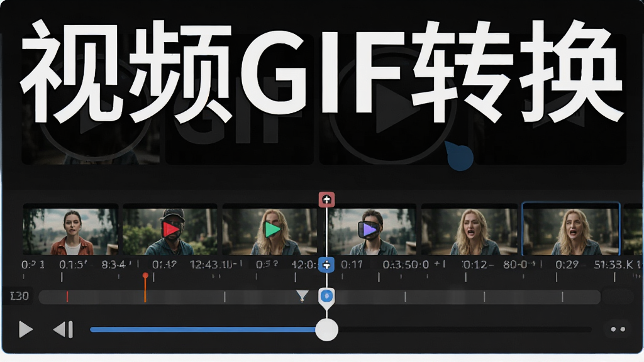
Task: Click the I30 track label
Action: 19,296
